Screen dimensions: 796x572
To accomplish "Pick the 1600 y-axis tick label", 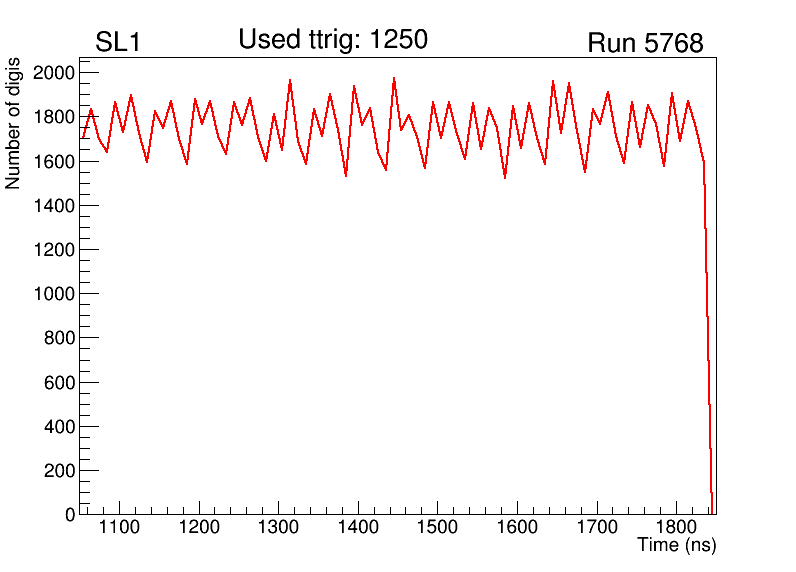I will point(54,162).
